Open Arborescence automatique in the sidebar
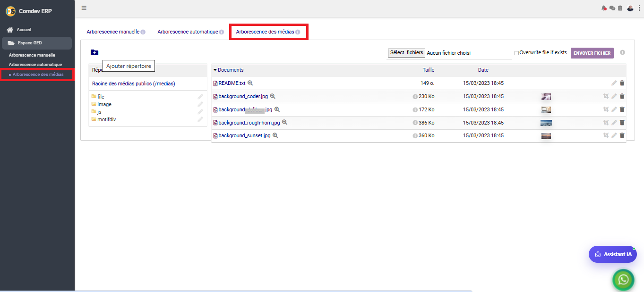This screenshot has height=292, width=644. [x=35, y=65]
